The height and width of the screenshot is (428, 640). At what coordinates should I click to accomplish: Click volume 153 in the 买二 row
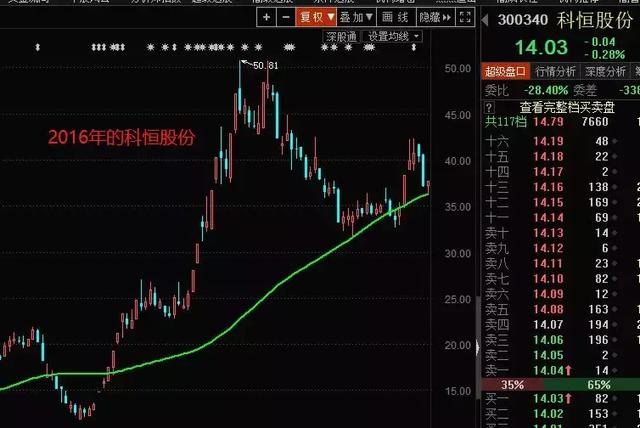click(598, 414)
